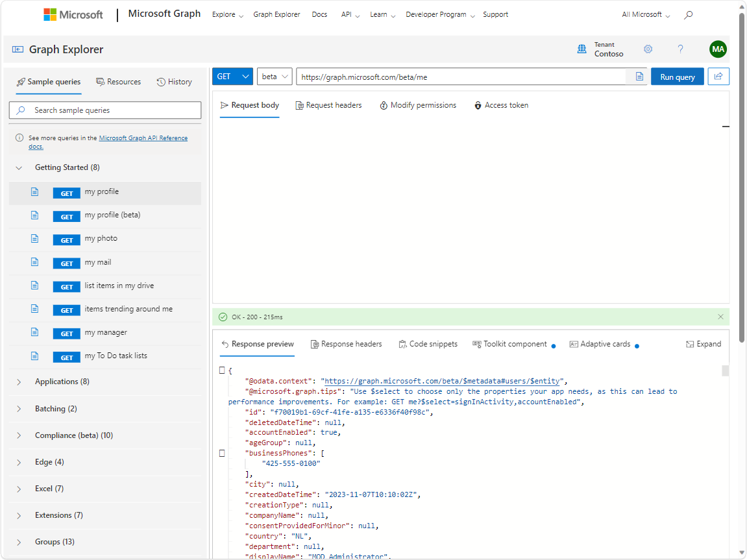Open the settings gear icon

pyautogui.click(x=648, y=49)
